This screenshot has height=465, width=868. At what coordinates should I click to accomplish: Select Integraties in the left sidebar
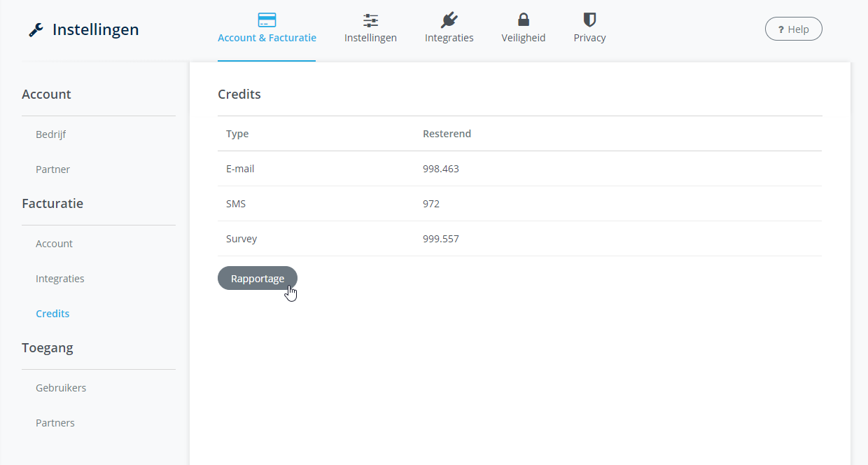(x=60, y=279)
